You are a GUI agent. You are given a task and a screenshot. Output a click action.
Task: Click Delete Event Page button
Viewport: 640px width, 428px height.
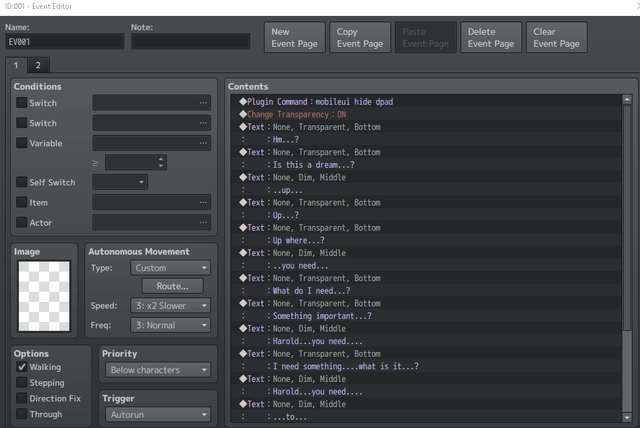(491, 38)
